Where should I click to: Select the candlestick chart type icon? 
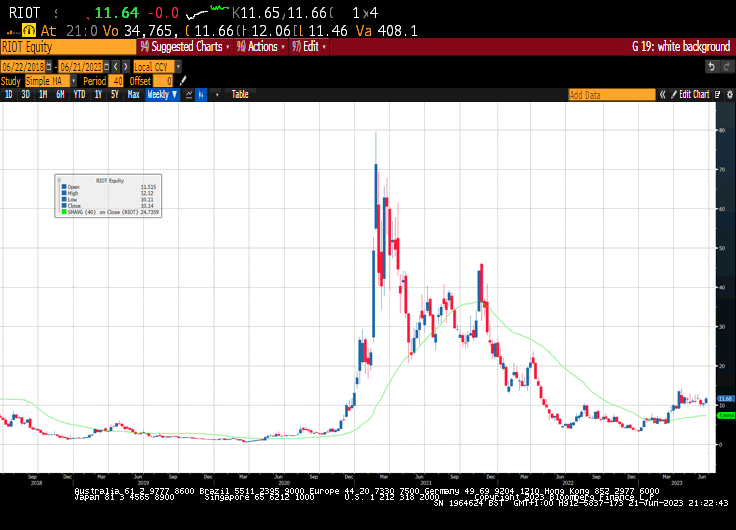tap(201, 94)
